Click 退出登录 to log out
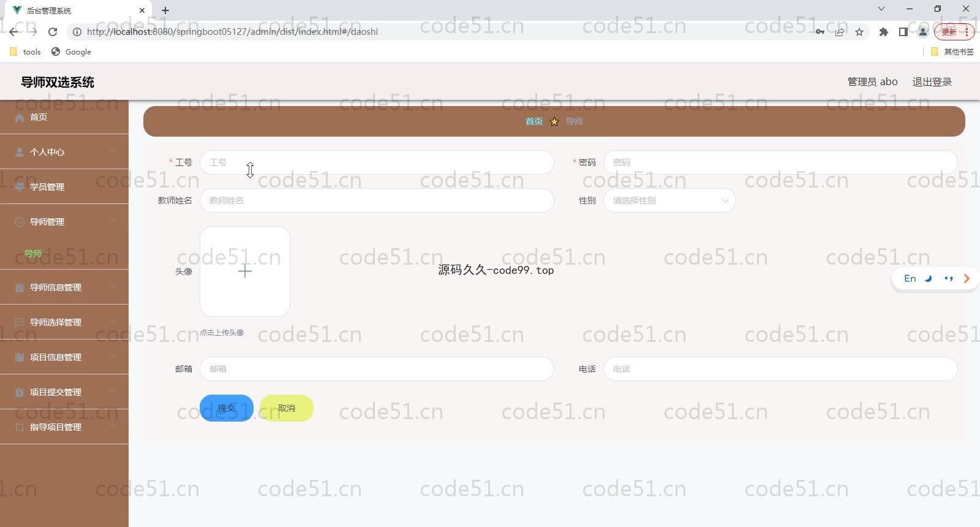The image size is (980, 527). point(932,82)
